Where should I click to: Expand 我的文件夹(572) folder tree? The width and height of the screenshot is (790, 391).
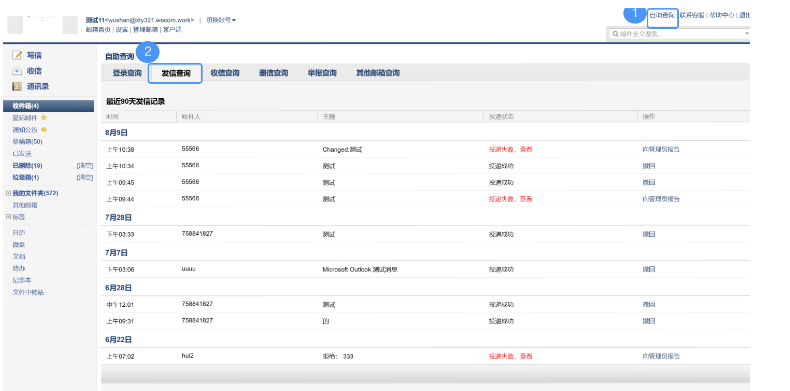8,193
